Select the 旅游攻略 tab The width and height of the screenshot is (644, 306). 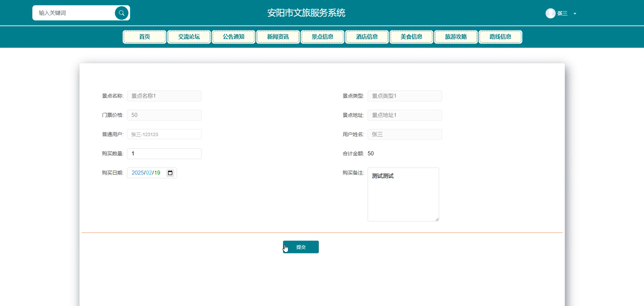click(456, 37)
